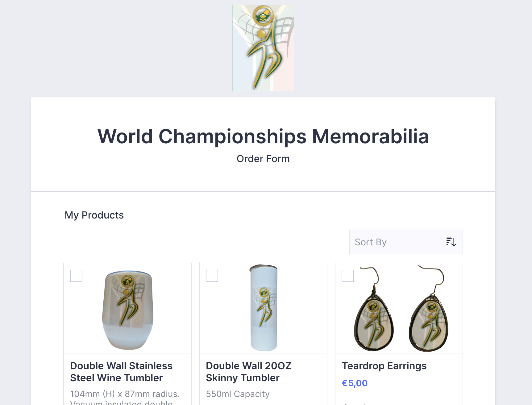Click the 104mm wine tumbler description
532x405 pixels.
(x=125, y=394)
